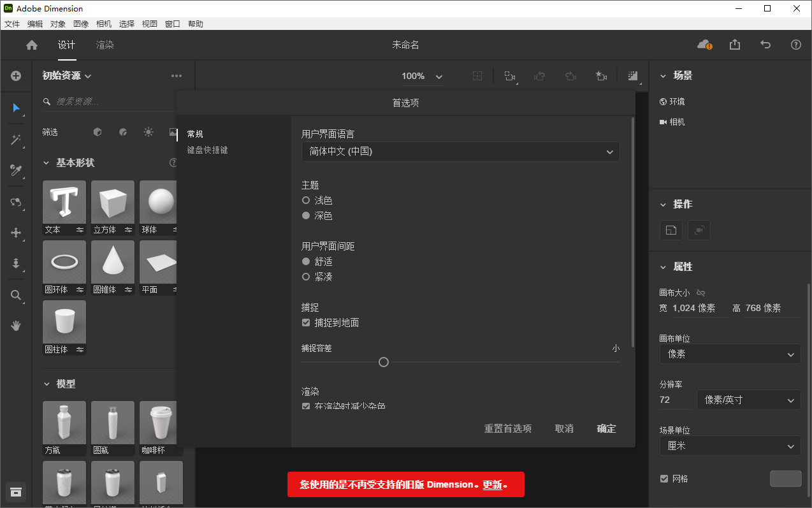Select the 深色 theme radio button
The image size is (812, 508).
[x=307, y=215]
